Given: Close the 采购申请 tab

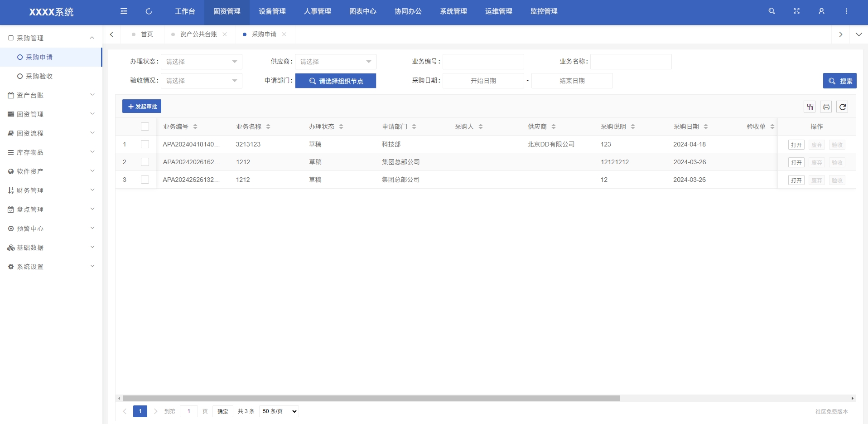Looking at the screenshot, I should [284, 34].
